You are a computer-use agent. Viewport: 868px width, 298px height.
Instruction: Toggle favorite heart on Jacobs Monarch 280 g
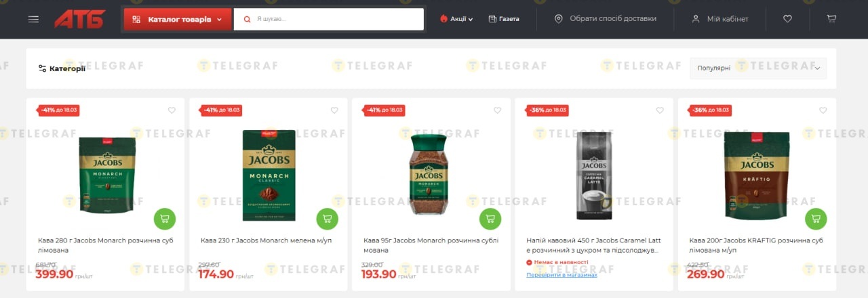click(x=172, y=110)
